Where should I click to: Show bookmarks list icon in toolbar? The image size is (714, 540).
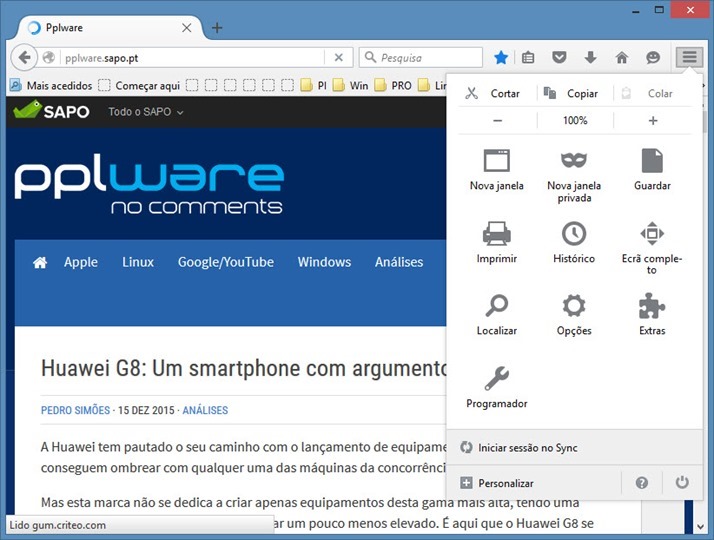pyautogui.click(x=528, y=57)
